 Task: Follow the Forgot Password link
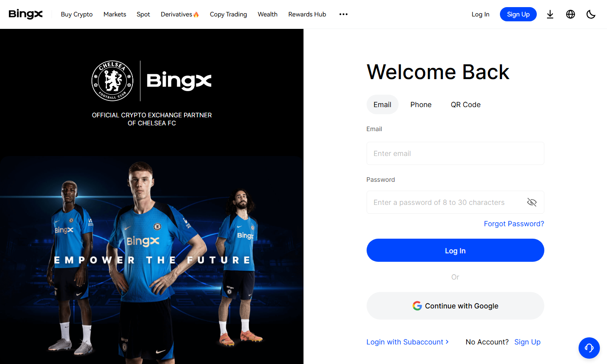tap(514, 224)
